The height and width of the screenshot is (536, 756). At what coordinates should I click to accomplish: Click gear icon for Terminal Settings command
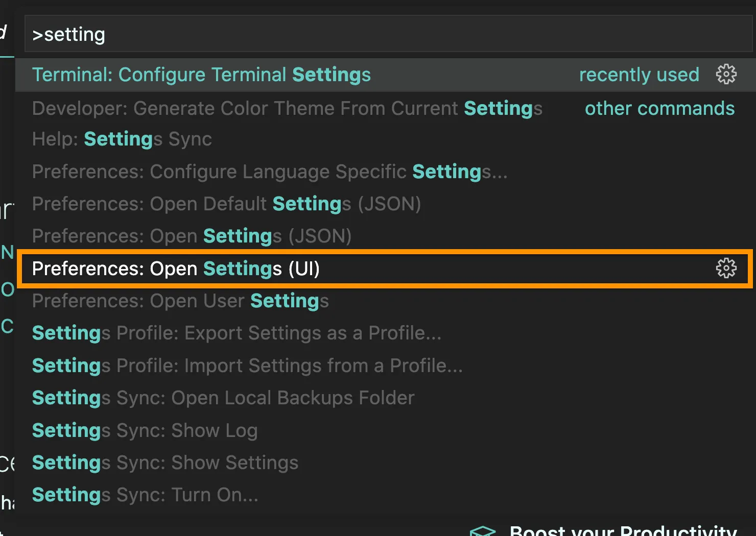pyautogui.click(x=726, y=75)
